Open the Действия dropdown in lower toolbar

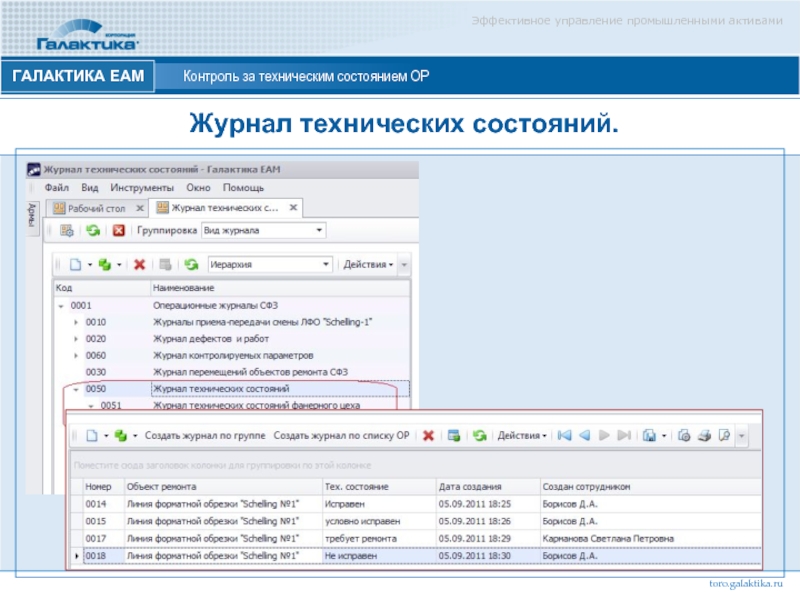click(522, 436)
